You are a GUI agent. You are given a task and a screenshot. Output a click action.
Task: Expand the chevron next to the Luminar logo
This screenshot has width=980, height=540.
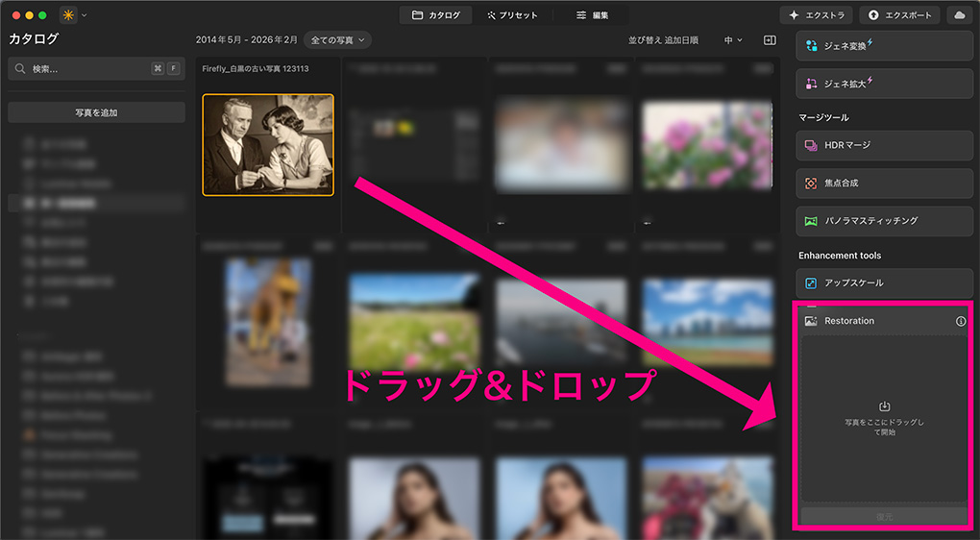coord(85,15)
